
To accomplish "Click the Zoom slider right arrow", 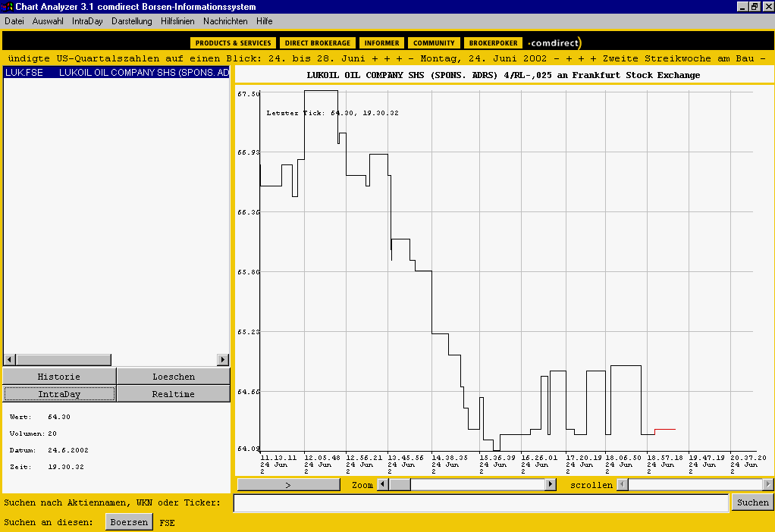I will (x=551, y=484).
